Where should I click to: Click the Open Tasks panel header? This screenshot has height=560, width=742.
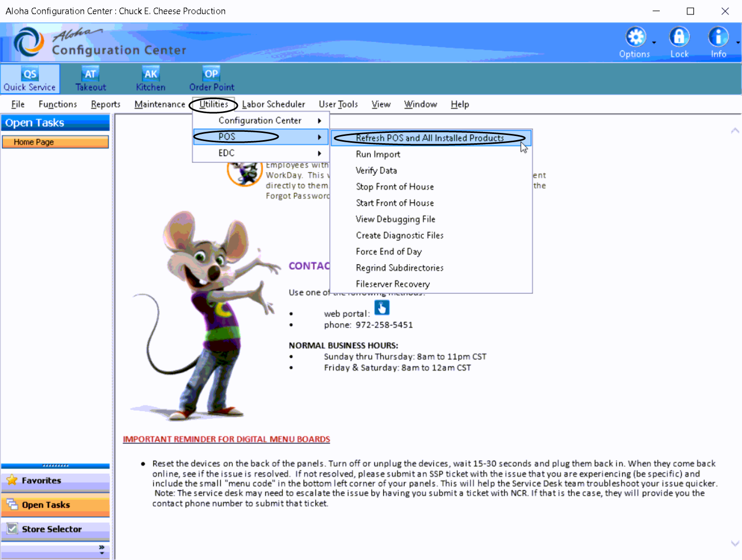55,123
